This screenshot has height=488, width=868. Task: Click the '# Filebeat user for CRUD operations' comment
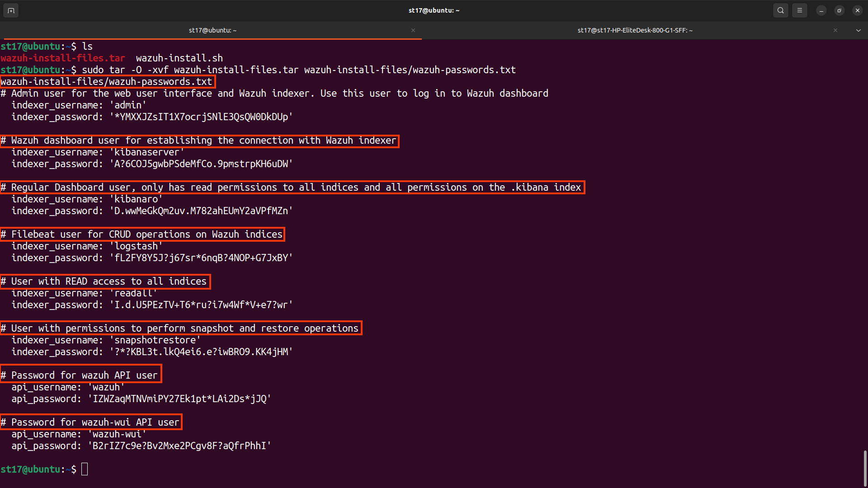tap(142, 234)
